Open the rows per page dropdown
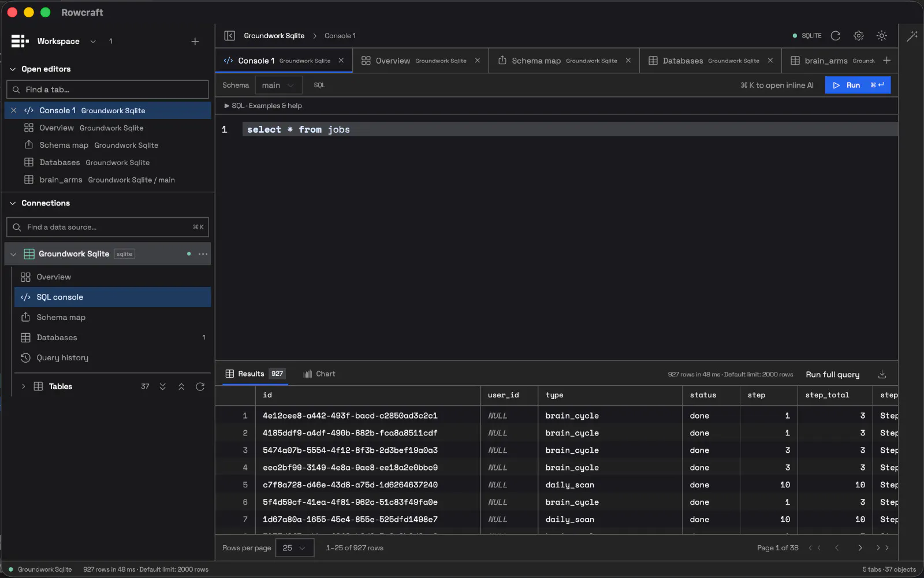The width and height of the screenshot is (924, 578). click(x=295, y=548)
